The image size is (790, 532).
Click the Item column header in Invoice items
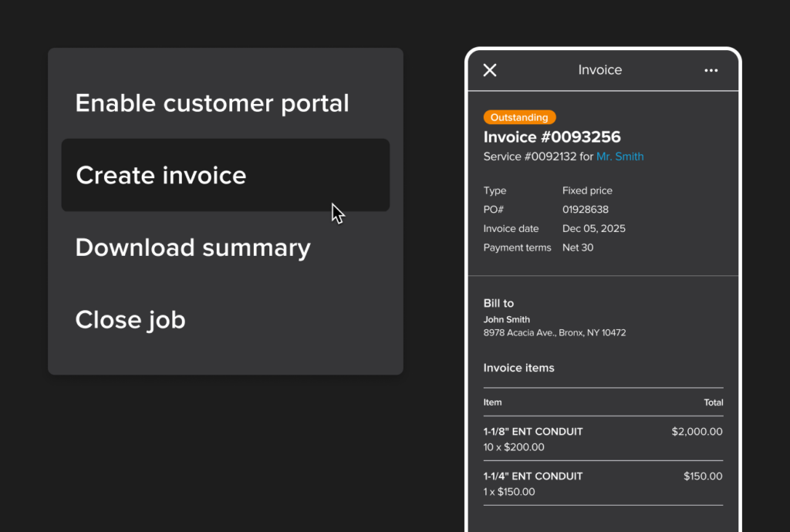[492, 402]
